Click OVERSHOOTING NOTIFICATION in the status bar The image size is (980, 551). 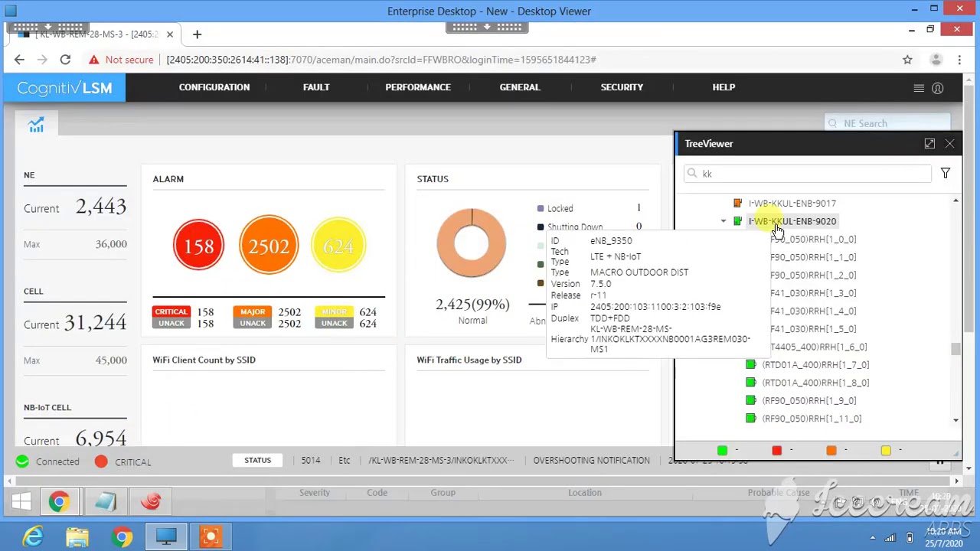pos(591,461)
